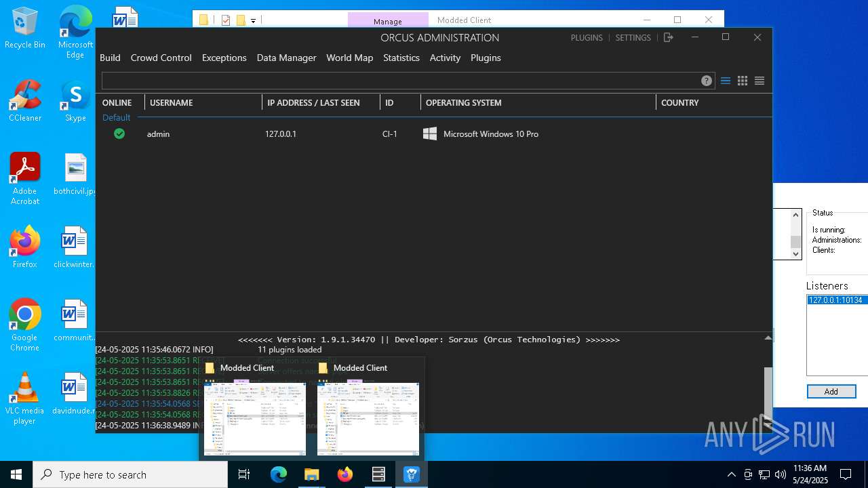Open Microsoft Edge desktop shortcut
This screenshot has width=868, height=488.
(75, 33)
